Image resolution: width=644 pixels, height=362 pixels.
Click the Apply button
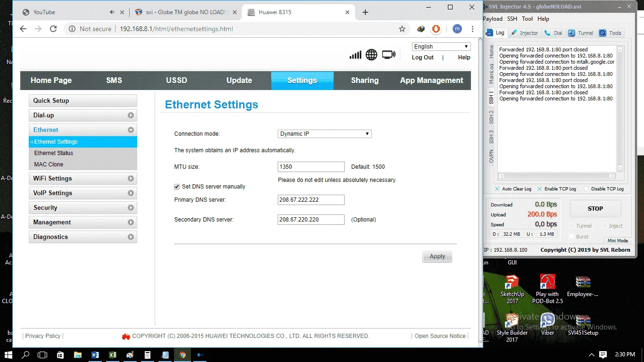click(437, 256)
